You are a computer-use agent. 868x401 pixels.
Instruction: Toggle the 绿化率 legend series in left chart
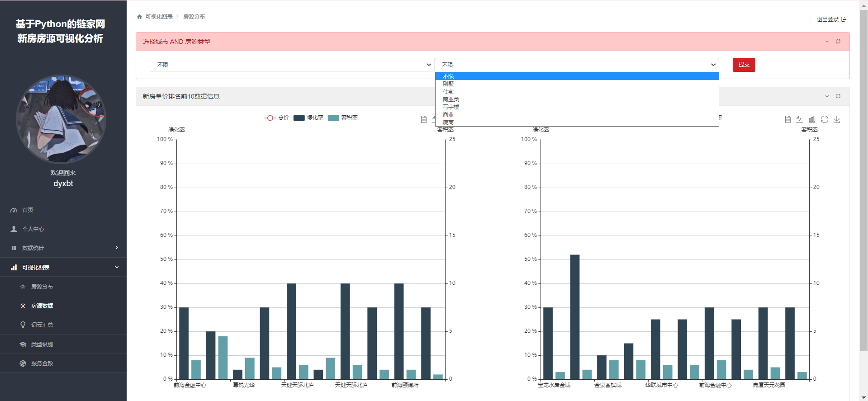pos(308,118)
